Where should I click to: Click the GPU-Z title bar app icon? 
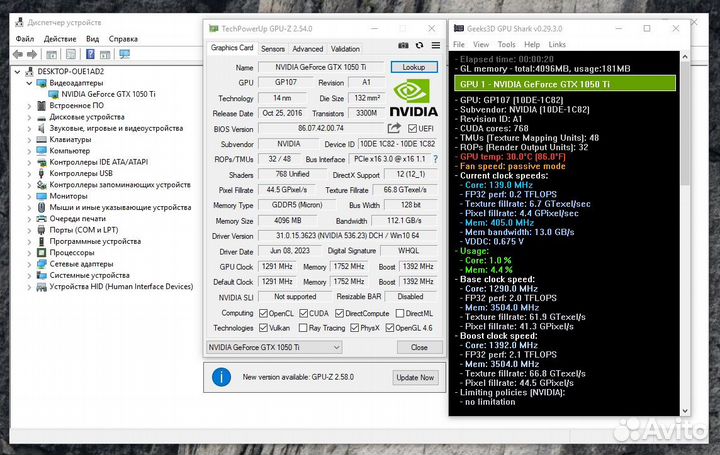214,28
